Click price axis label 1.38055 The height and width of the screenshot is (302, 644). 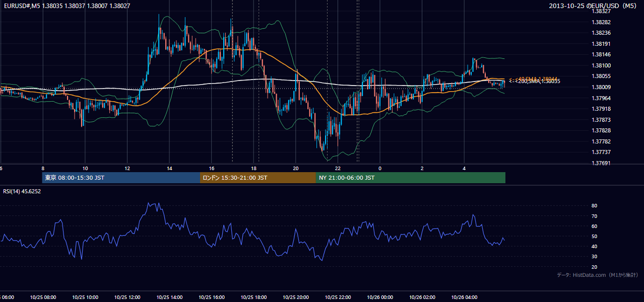[x=601, y=76]
